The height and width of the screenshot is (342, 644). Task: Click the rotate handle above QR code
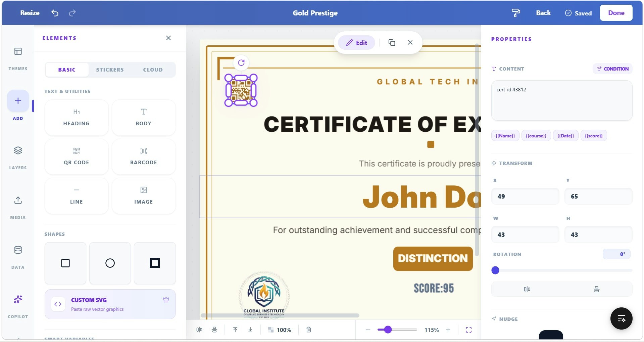241,62
